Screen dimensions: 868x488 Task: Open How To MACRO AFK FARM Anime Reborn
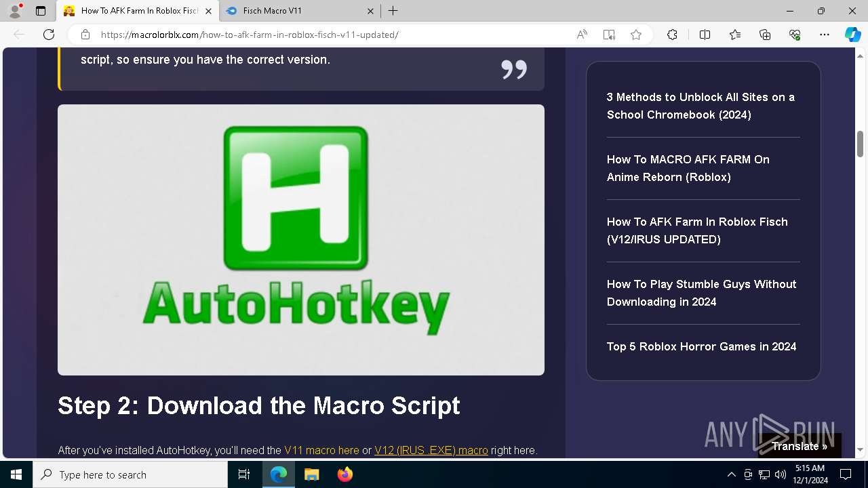(x=688, y=168)
